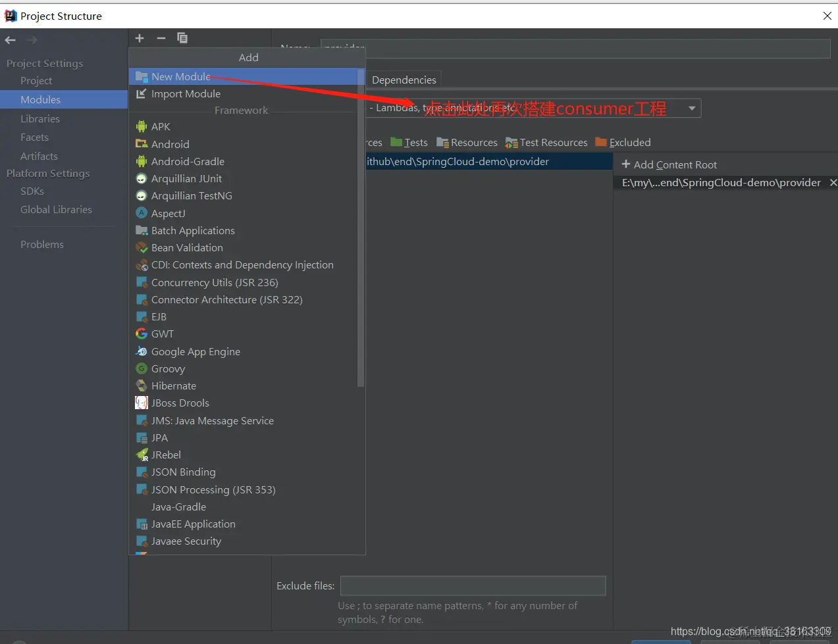Go back with the left arrow icon
The height and width of the screenshot is (644, 838).
click(x=11, y=40)
